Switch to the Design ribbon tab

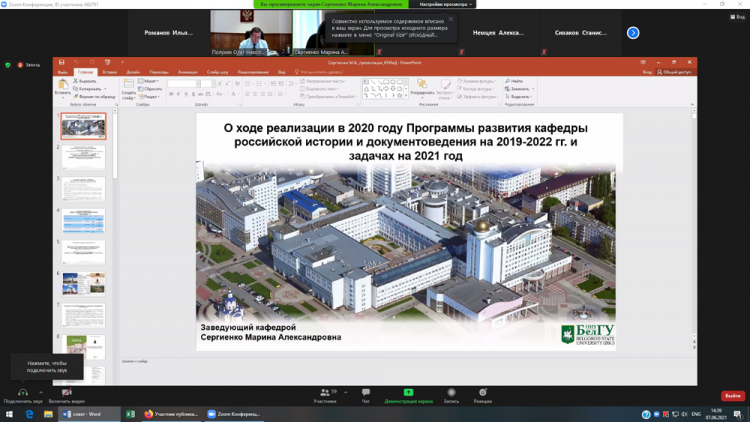133,72
